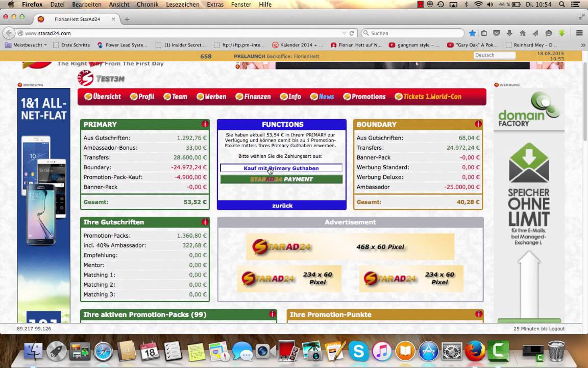Expand the URL bar history dropdown arrow
The height and width of the screenshot is (368, 588).
point(344,33)
